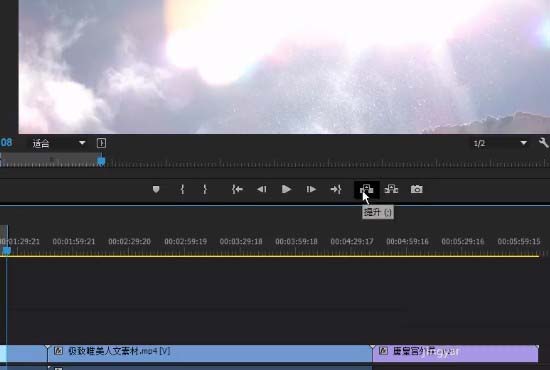Open the 1/2 playback resolution dropdown
This screenshot has width=550, height=370.
[499, 143]
